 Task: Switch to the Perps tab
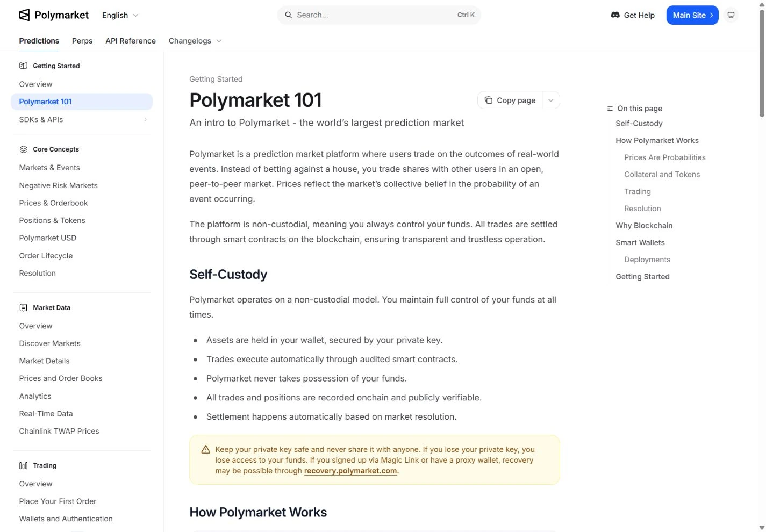pos(82,41)
